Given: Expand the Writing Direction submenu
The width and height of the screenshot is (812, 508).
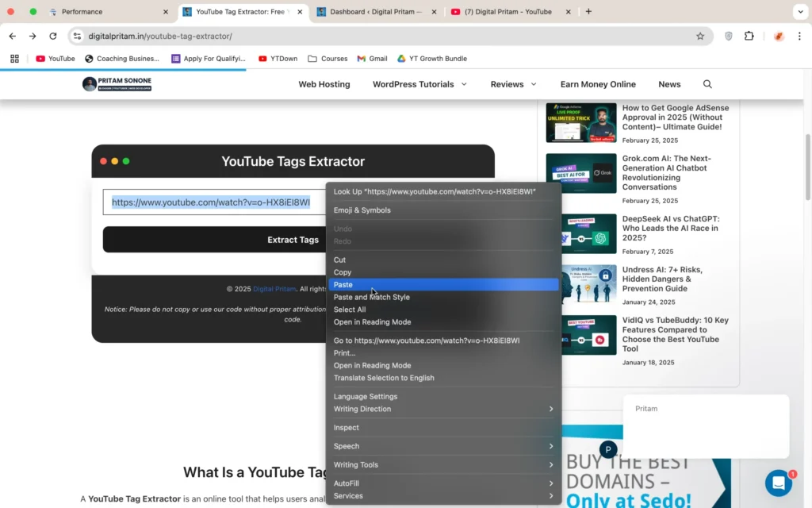Looking at the screenshot, I should point(443,409).
